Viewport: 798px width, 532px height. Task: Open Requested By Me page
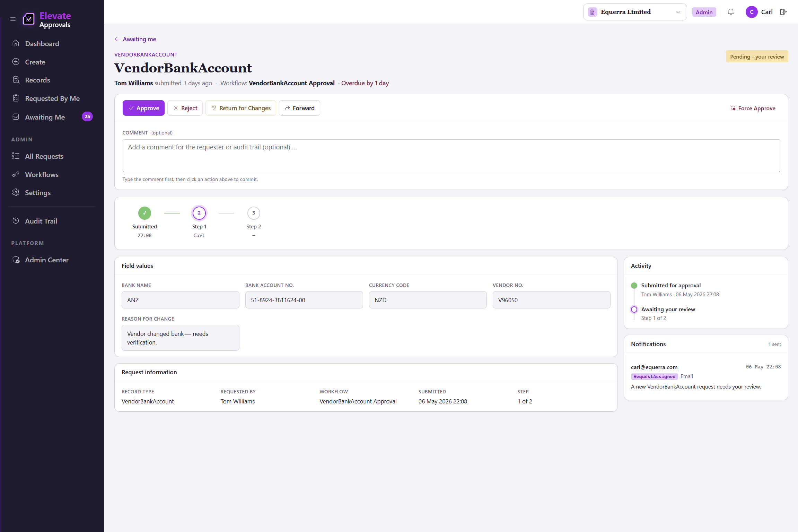click(52, 98)
